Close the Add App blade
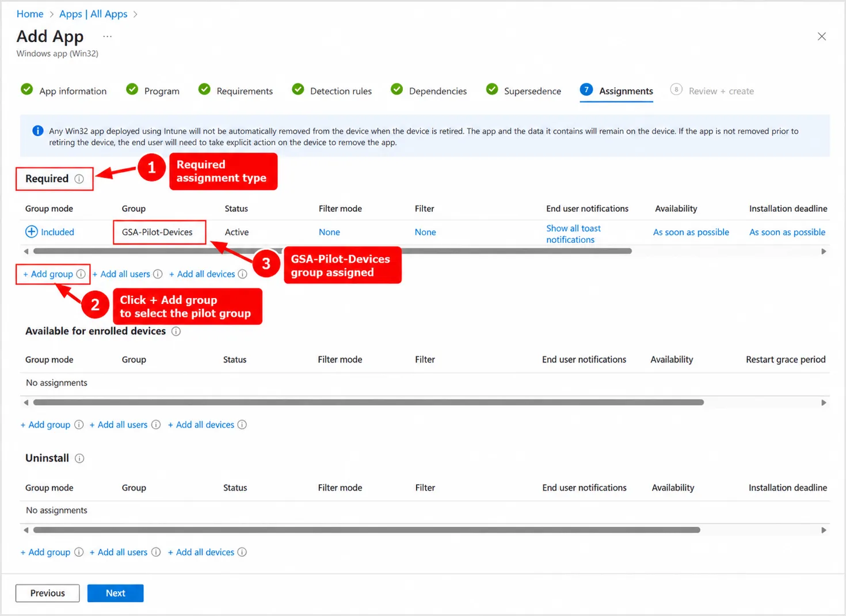The width and height of the screenshot is (846, 616). pyautogui.click(x=822, y=36)
